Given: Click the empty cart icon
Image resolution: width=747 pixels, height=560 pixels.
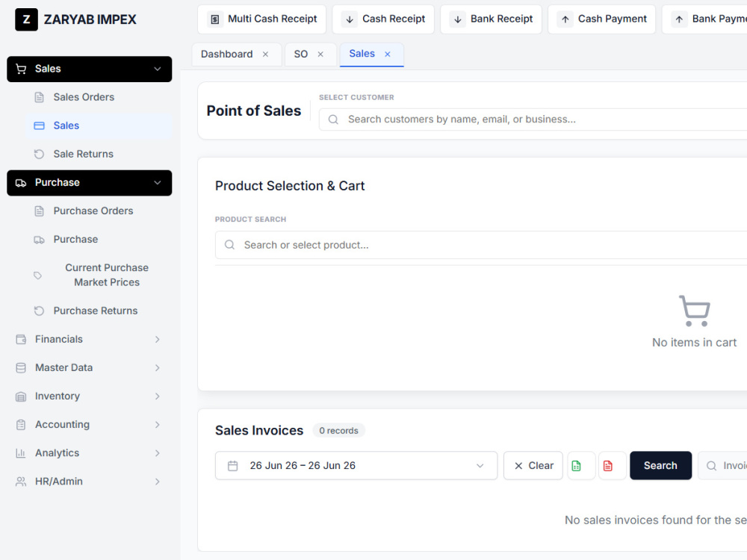Looking at the screenshot, I should click(x=695, y=311).
